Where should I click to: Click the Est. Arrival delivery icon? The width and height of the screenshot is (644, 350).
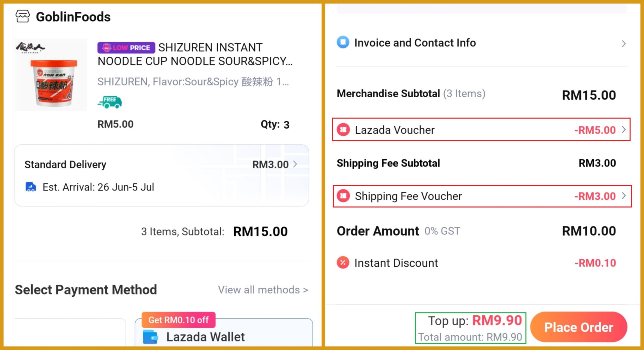pyautogui.click(x=31, y=187)
